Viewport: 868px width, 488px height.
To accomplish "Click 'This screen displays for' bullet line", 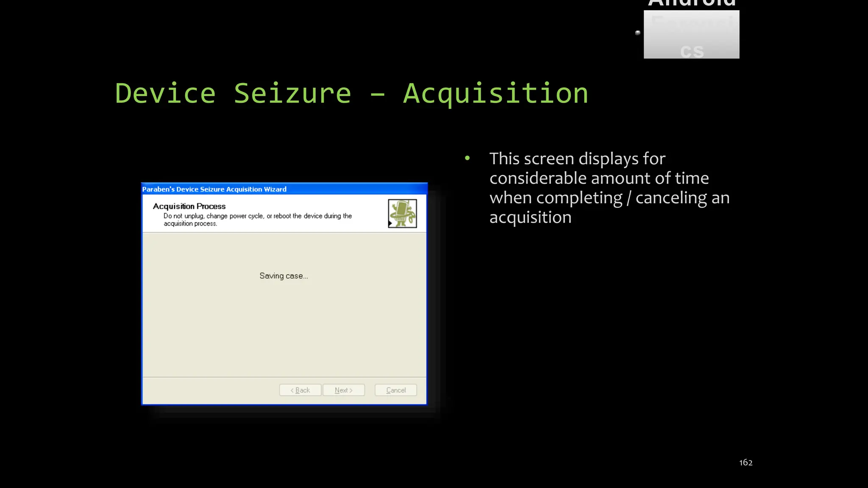I will tap(577, 159).
